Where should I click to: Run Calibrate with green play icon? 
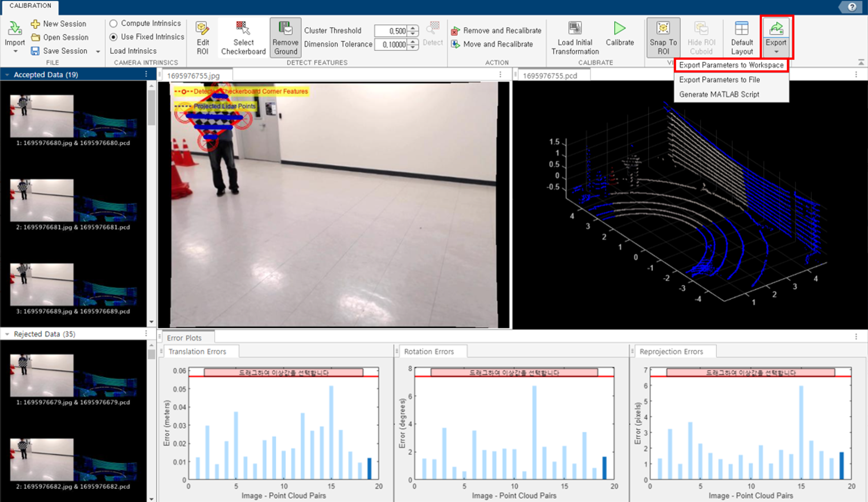click(x=620, y=29)
